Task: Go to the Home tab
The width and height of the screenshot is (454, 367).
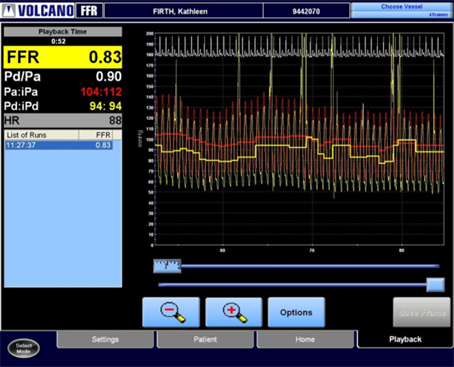Action: (x=305, y=339)
